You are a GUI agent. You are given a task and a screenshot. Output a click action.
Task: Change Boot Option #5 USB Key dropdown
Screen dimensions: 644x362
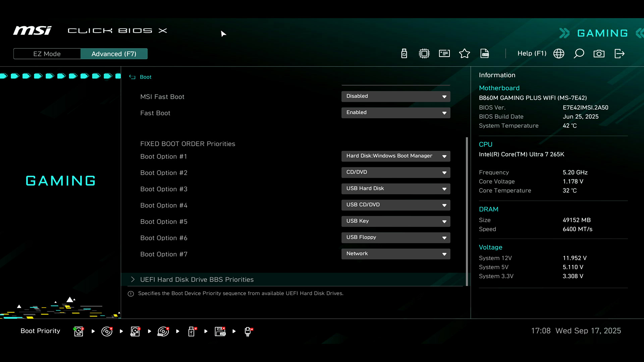[396, 221]
